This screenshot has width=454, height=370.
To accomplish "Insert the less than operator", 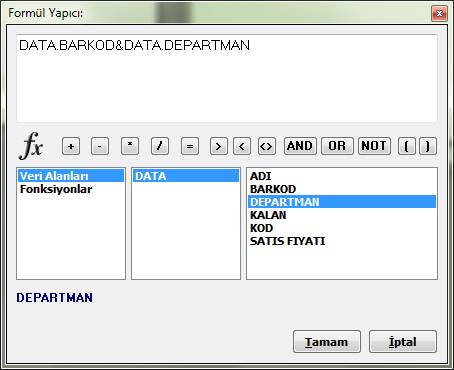I will coord(242,146).
